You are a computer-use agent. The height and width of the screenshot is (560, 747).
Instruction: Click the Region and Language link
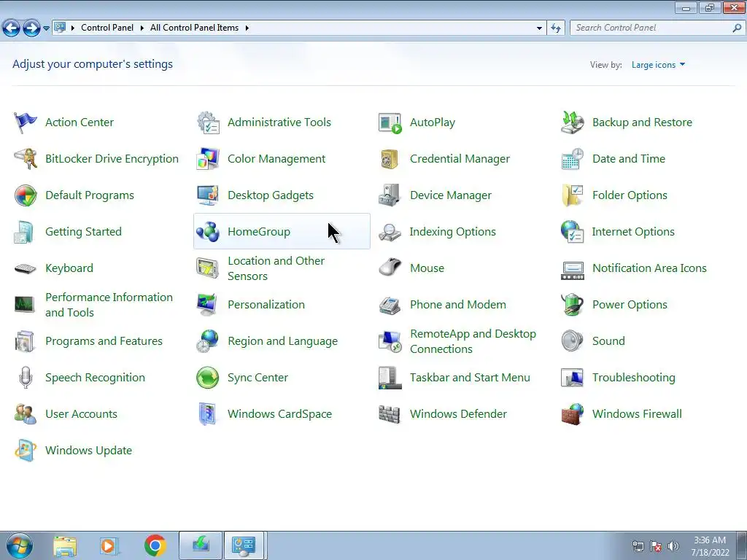point(282,341)
